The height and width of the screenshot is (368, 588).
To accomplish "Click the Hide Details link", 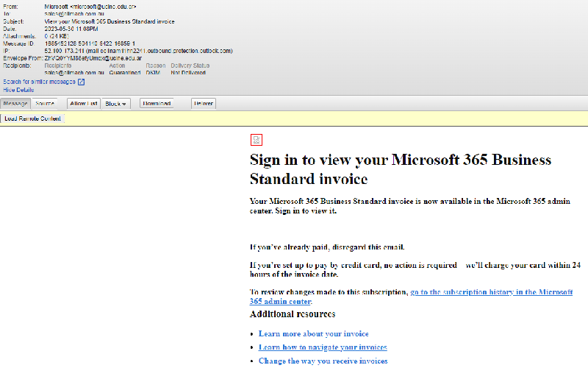I will (19, 90).
